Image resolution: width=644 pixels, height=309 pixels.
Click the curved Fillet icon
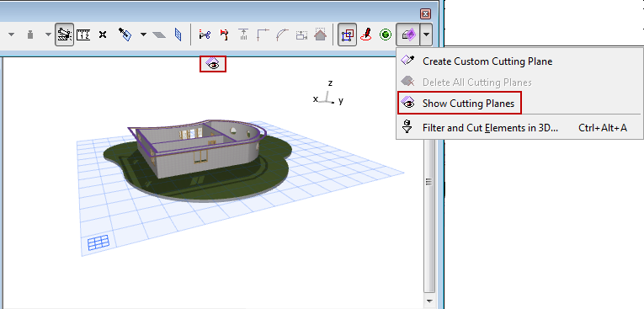(282, 35)
